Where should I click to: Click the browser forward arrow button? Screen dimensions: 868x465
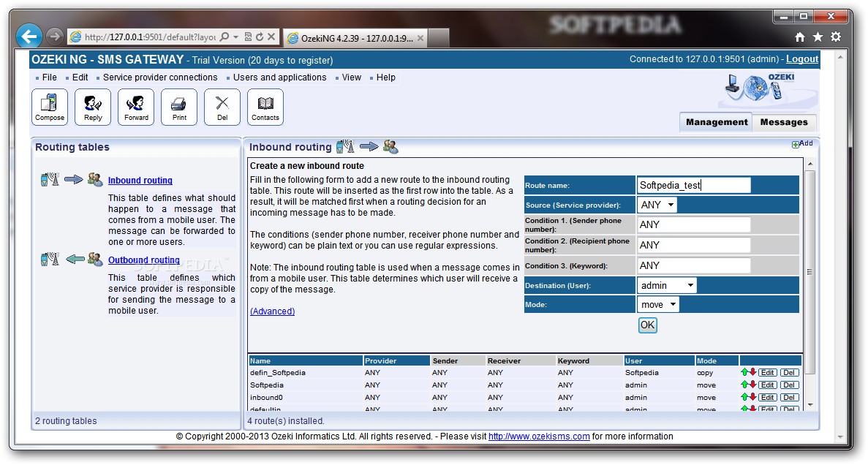tap(54, 37)
